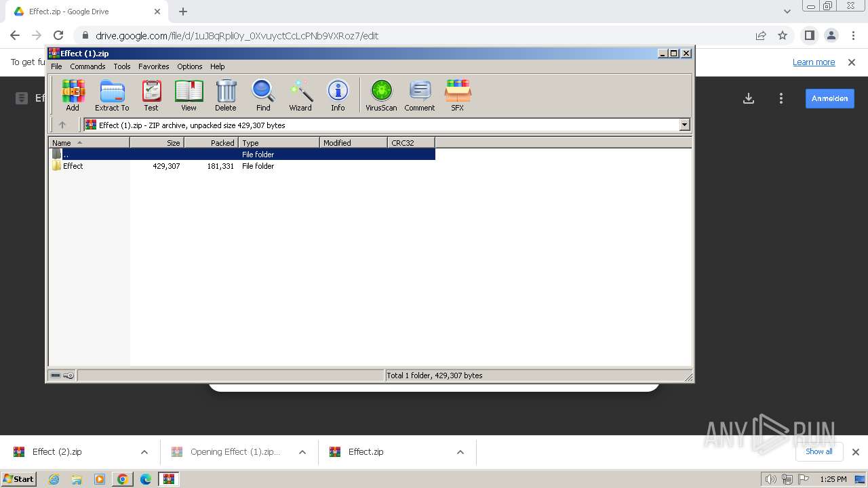Bookmark this page star icon
Screen dimensions: 868x488
pos(783,35)
